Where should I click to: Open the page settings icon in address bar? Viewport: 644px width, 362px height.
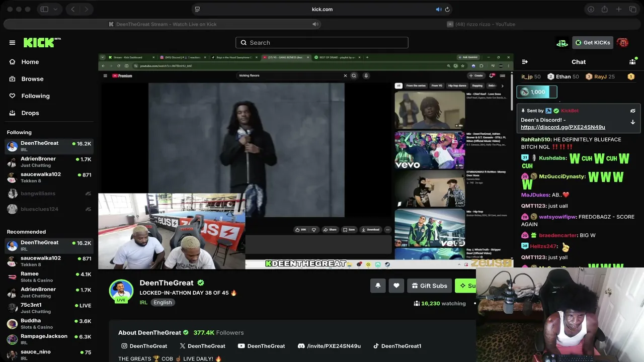(197, 9)
